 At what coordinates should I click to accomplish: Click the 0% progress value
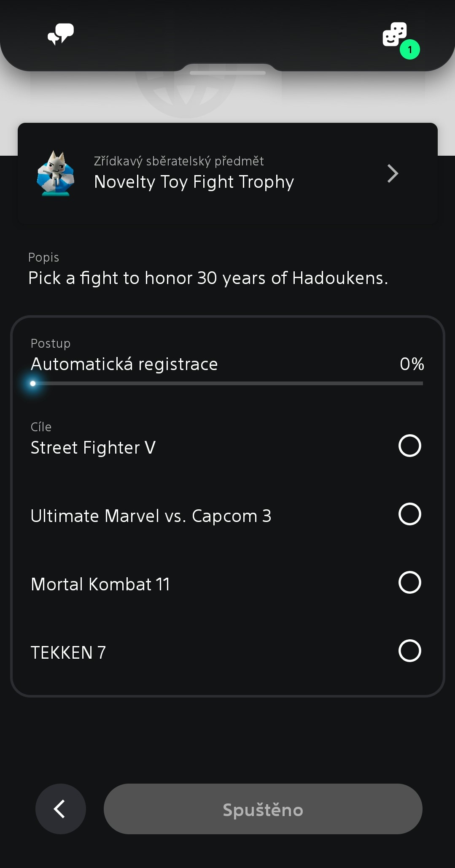[x=412, y=364]
